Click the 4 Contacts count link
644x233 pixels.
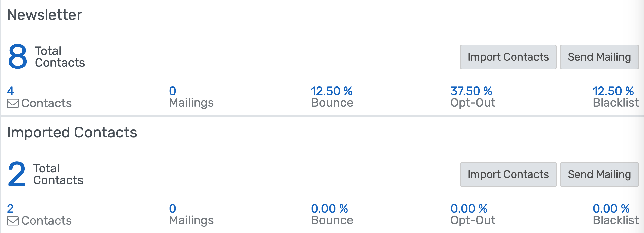[x=10, y=91]
